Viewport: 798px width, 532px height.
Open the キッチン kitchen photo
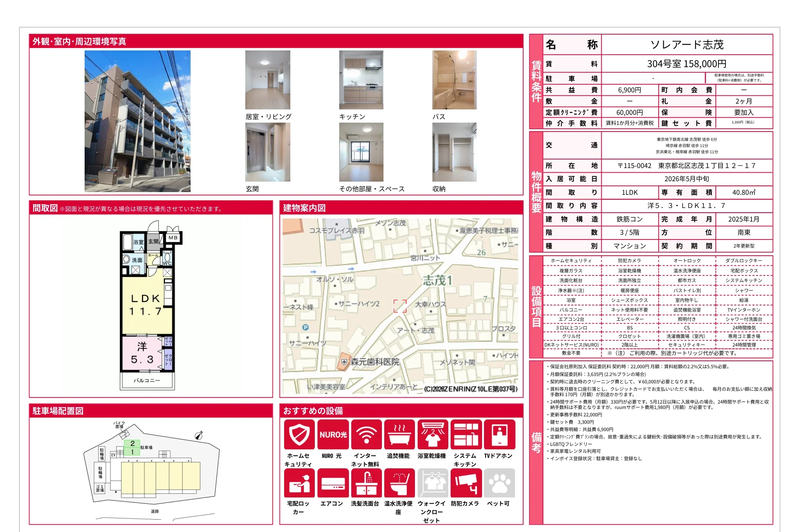(x=361, y=80)
